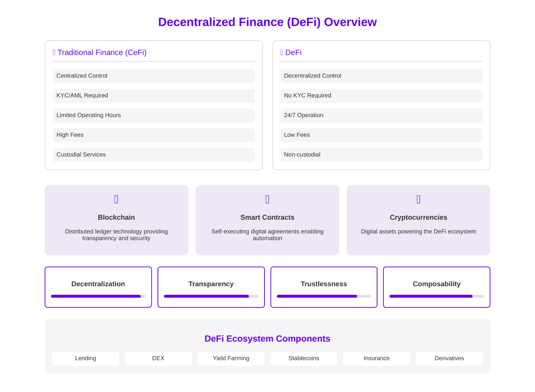Click the Trustlessness label
Screen dimensions: 535x392
point(324,284)
